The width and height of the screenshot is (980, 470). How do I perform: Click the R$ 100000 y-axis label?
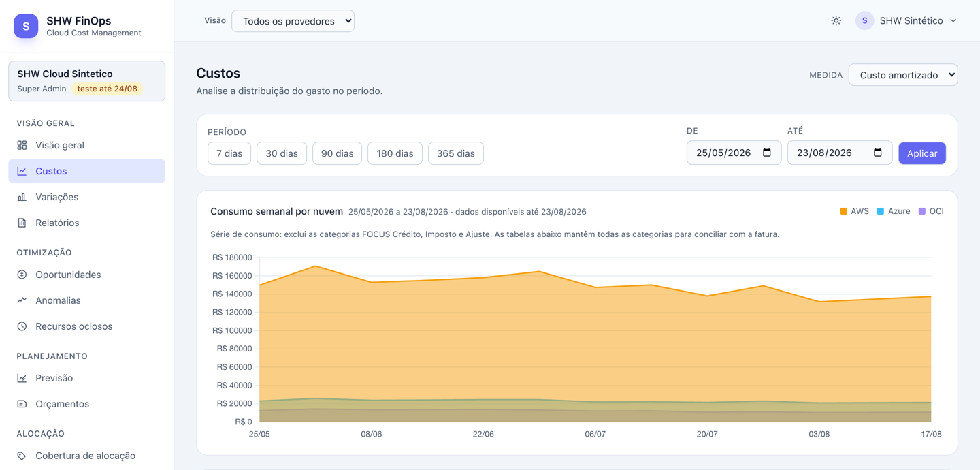pos(232,330)
